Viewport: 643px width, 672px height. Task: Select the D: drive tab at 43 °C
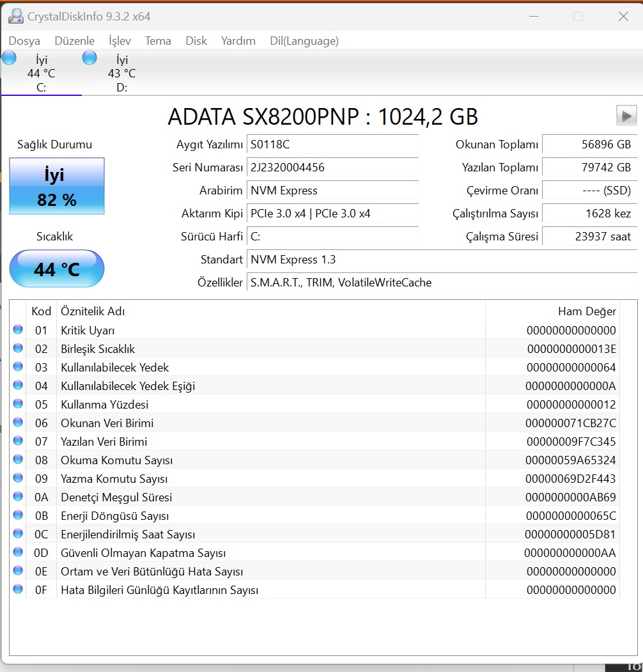[x=121, y=73]
